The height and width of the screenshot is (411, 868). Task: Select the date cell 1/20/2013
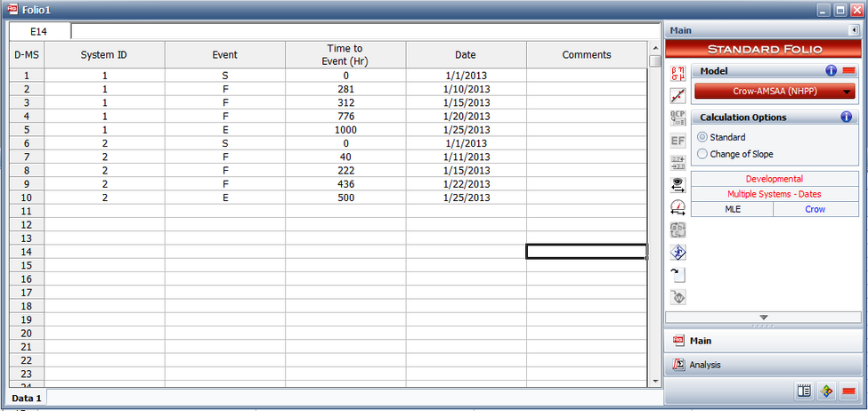tap(466, 117)
